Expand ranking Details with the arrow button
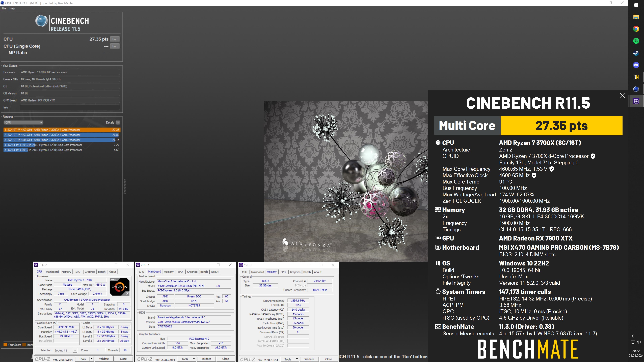 [118, 122]
